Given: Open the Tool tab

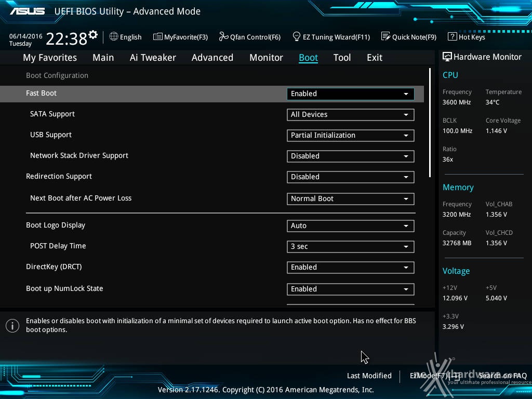Looking at the screenshot, I should coord(342,58).
